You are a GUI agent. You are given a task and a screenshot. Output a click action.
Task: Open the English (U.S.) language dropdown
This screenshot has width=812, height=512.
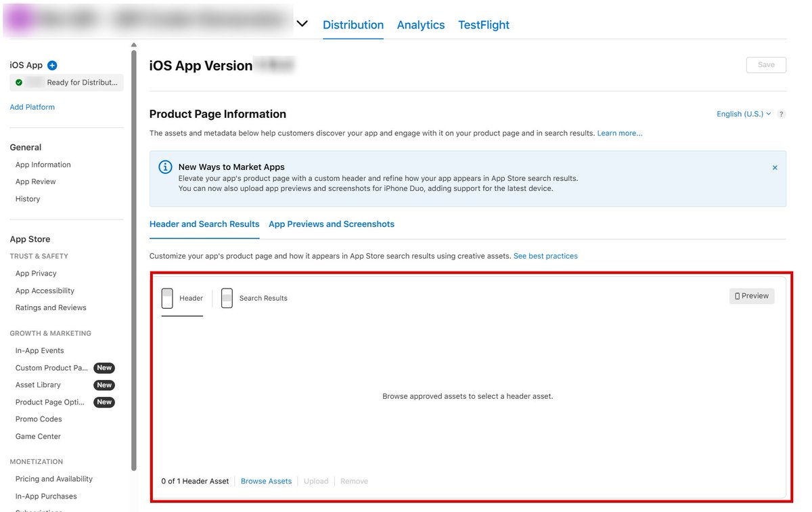coord(744,114)
